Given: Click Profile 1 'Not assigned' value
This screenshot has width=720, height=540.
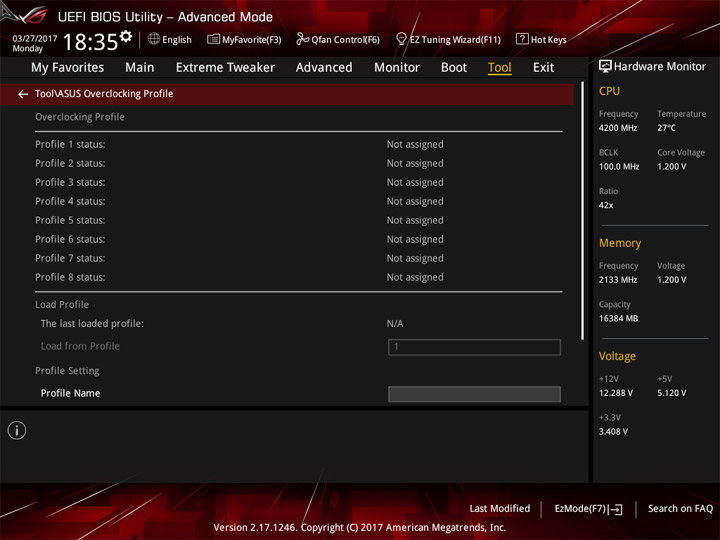Looking at the screenshot, I should [415, 145].
